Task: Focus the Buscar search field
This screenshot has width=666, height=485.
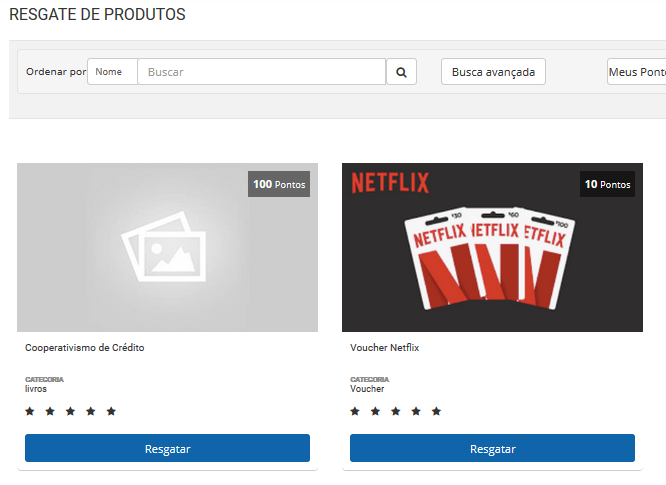Action: pos(262,72)
